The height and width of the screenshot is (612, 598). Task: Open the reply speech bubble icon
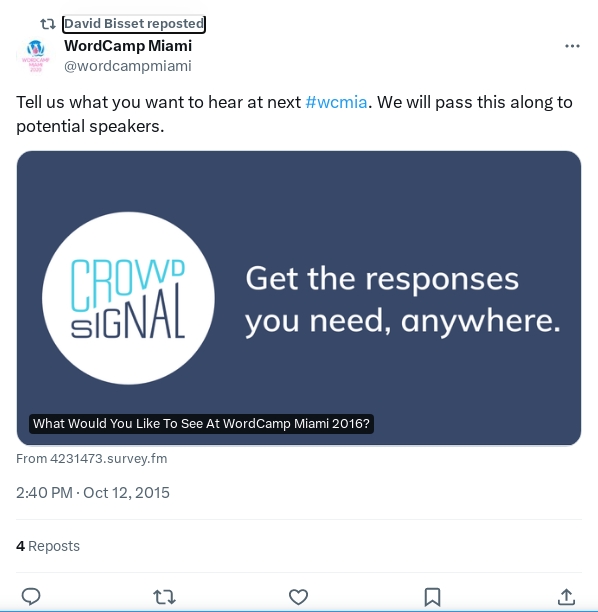click(x=30, y=596)
